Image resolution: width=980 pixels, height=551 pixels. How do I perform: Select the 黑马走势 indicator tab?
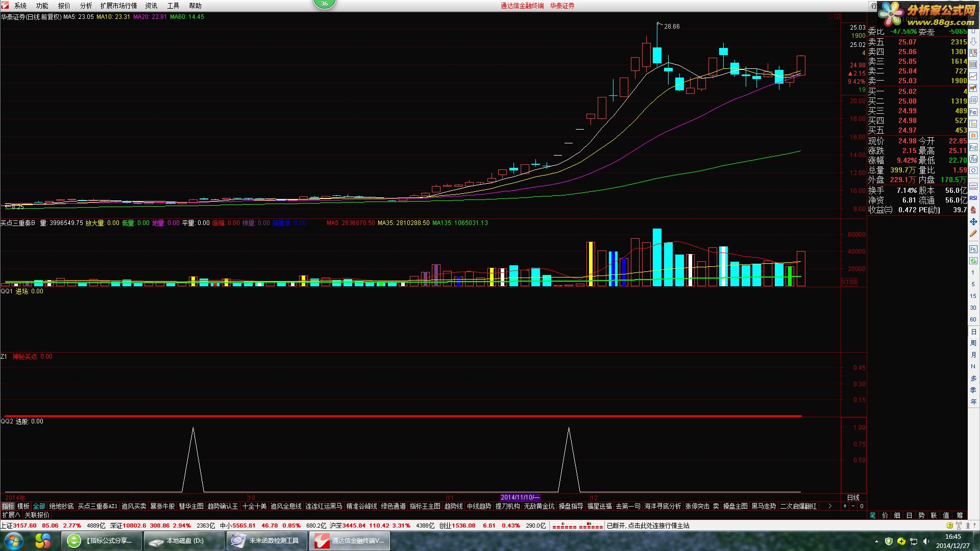coord(764,506)
